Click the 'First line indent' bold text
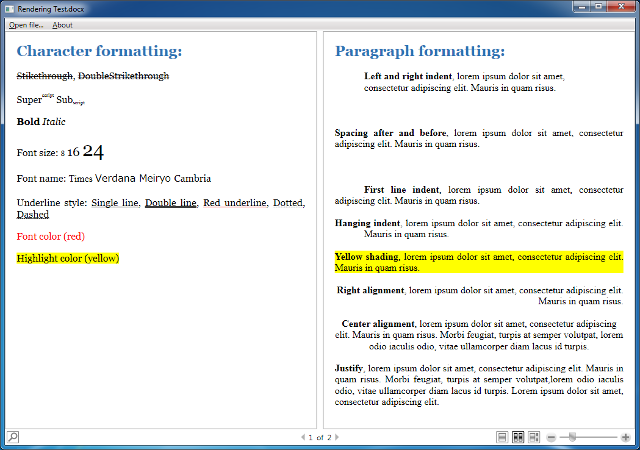 click(x=402, y=190)
